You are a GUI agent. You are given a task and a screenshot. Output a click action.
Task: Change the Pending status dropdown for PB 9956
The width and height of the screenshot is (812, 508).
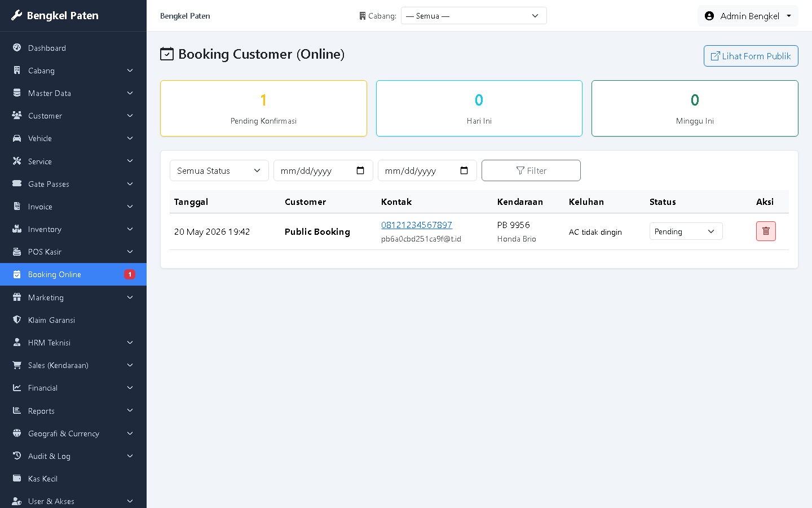(x=686, y=231)
